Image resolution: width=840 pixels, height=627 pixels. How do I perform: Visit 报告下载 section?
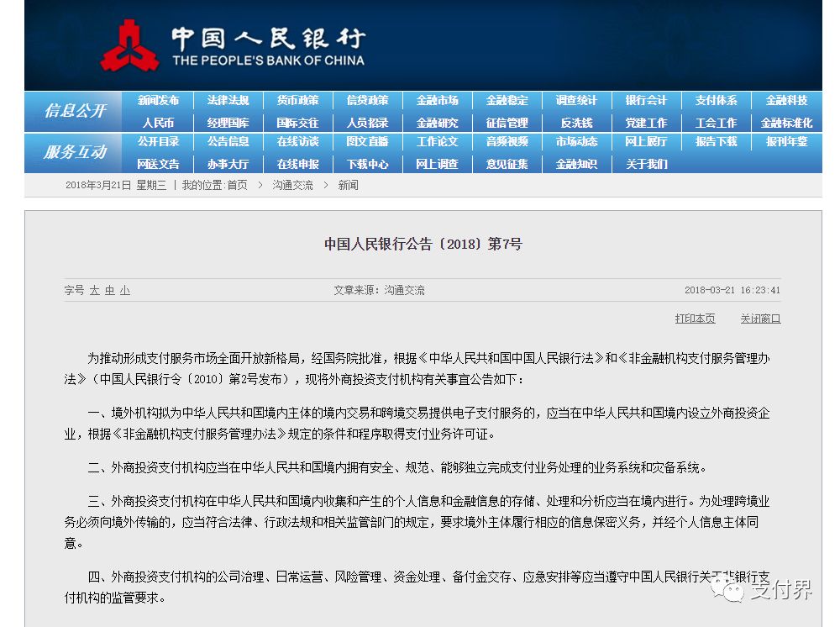pos(717,141)
